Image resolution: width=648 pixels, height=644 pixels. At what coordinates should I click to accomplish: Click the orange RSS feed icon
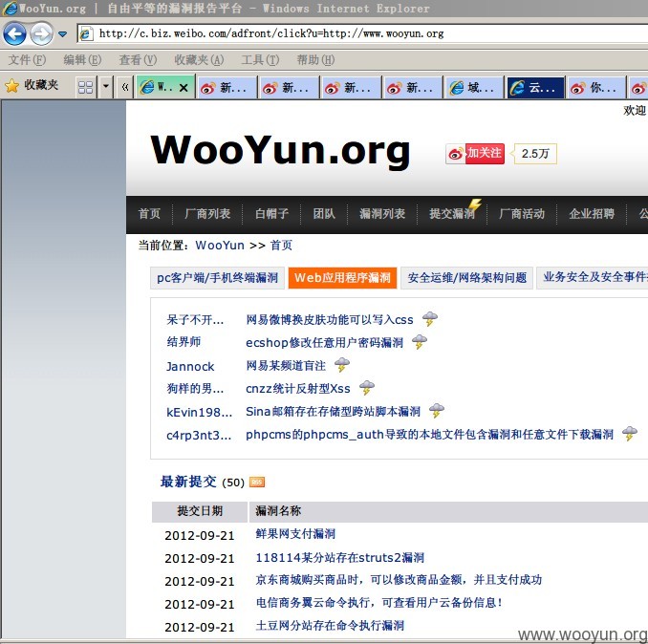257,483
